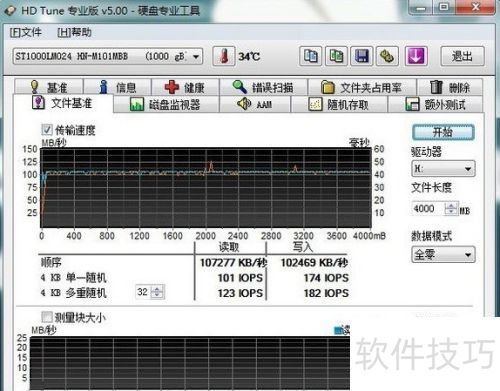This screenshot has width=500, height=391.
Task: Enable the 测量块大小 block size checkbox
Action: (x=47, y=317)
